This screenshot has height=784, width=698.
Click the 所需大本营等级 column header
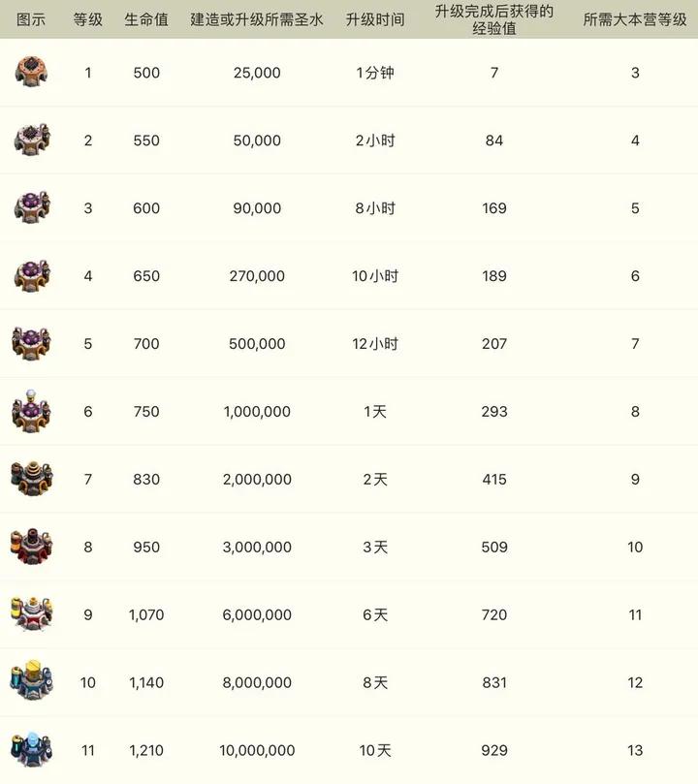[x=635, y=19]
